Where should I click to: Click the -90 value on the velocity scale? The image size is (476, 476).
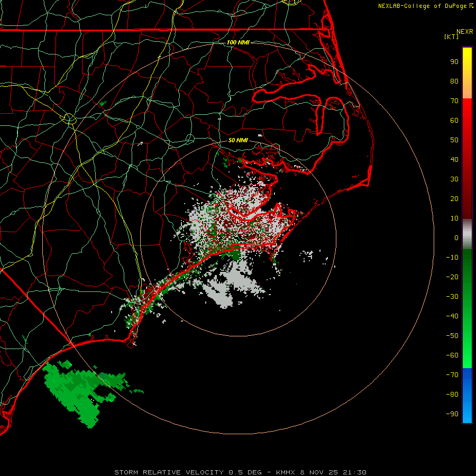[x=452, y=414]
